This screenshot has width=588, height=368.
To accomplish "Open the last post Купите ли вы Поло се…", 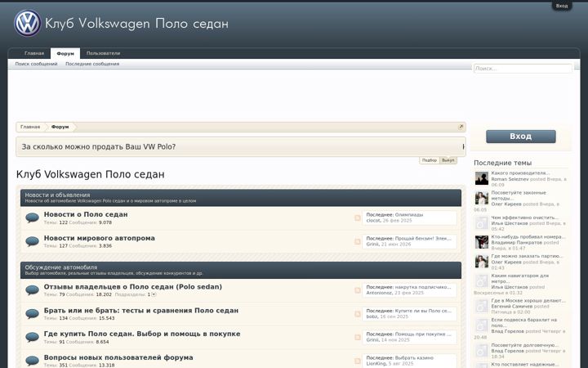I will pyautogui.click(x=423, y=311).
